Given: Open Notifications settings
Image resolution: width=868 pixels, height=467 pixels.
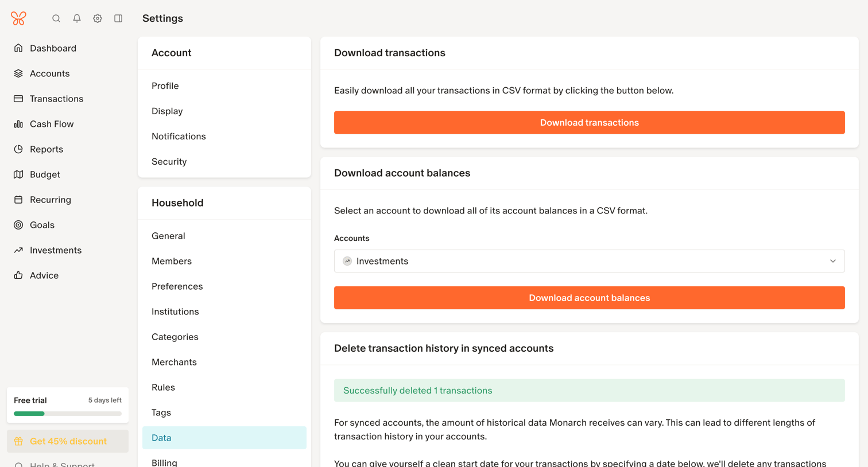Looking at the screenshot, I should coord(224,137).
